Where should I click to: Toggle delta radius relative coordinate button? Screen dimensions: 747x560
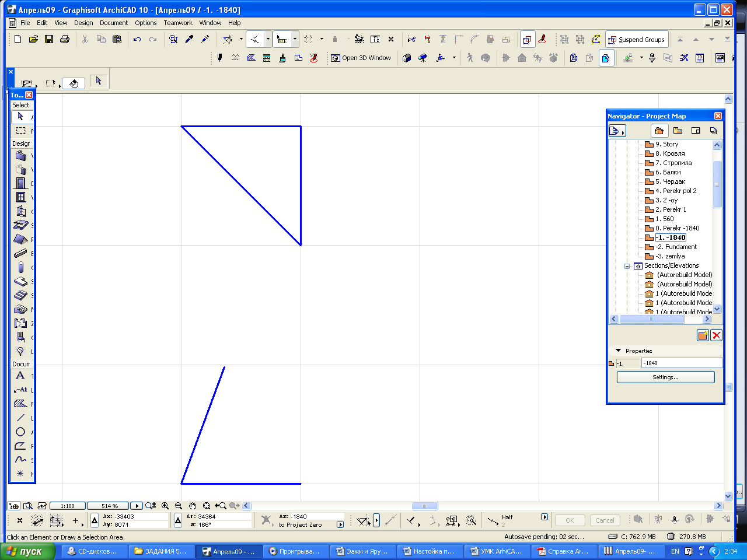pyautogui.click(x=178, y=520)
